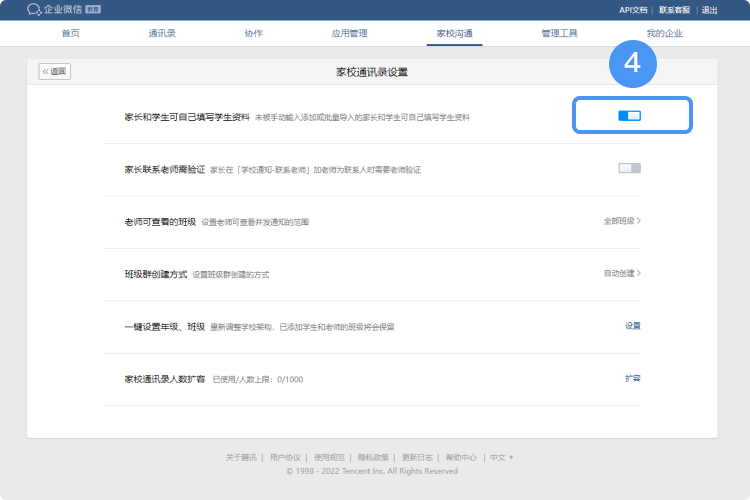The height and width of the screenshot is (500, 750).
Task: Select the 家校沟通 tab
Action: coord(454,33)
